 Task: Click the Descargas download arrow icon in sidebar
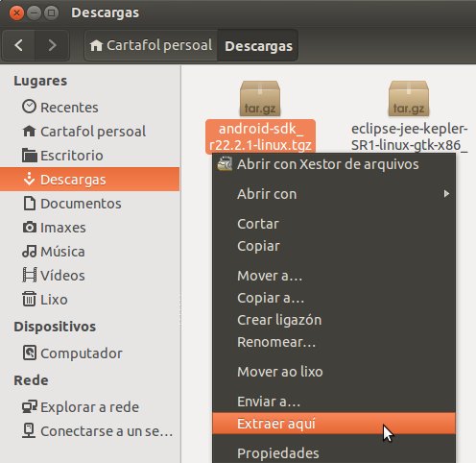coord(29,179)
